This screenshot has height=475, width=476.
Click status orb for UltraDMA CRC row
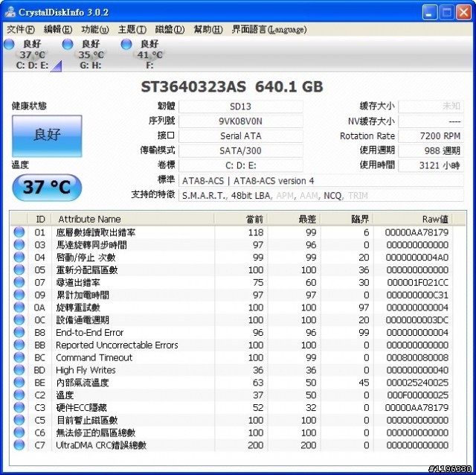(19, 445)
